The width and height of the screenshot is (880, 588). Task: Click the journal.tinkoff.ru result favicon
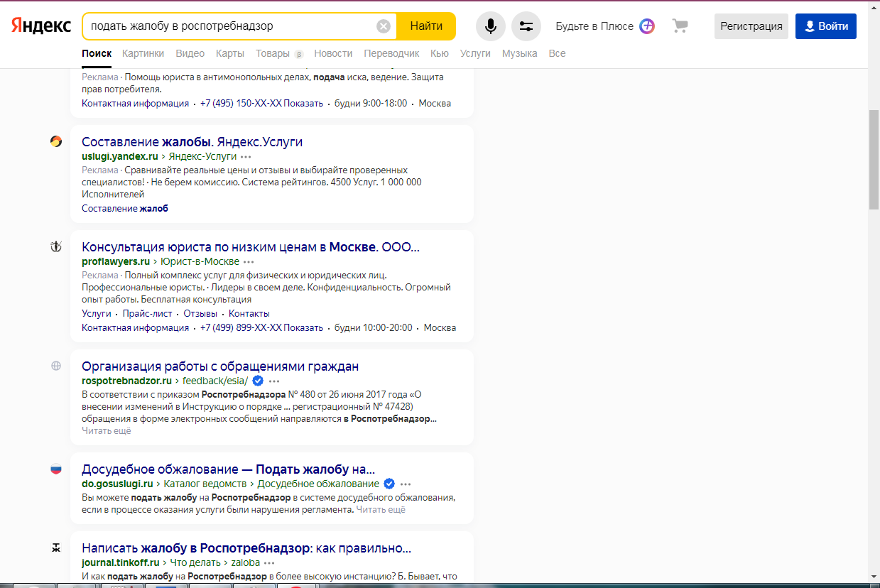(56, 548)
